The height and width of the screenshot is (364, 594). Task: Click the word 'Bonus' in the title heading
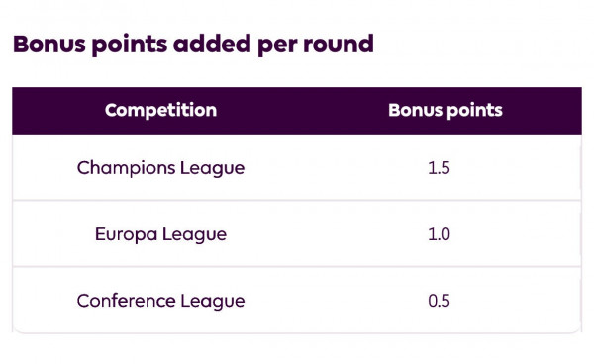click(x=49, y=44)
